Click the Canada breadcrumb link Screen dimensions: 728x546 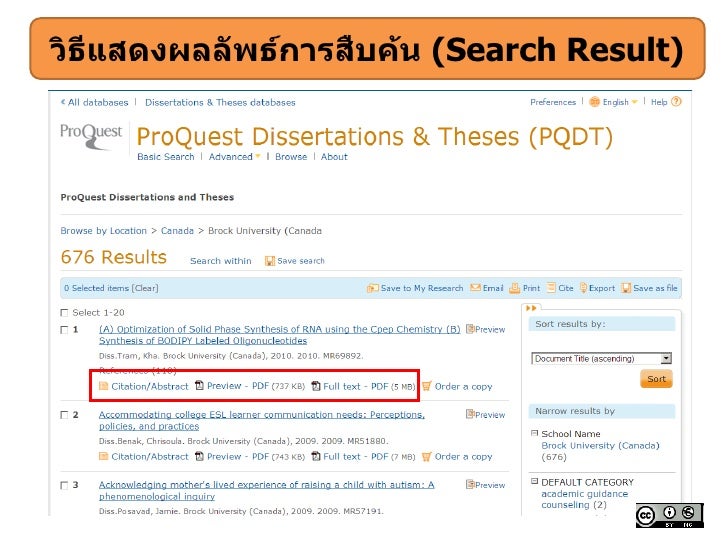(177, 231)
